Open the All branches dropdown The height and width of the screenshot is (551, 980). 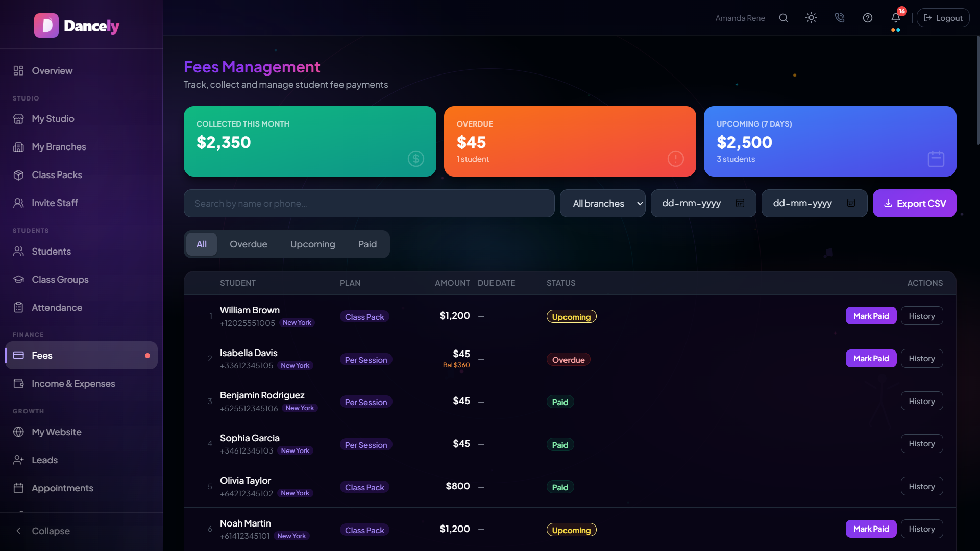tap(603, 203)
